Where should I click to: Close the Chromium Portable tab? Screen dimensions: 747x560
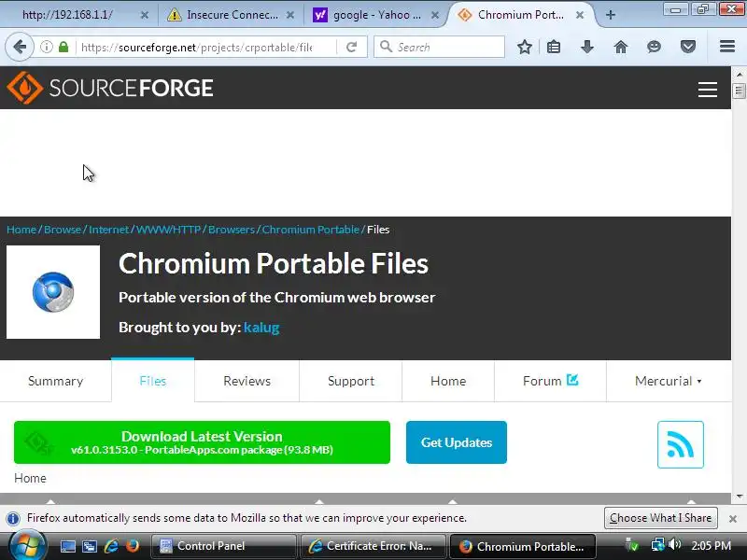[580, 15]
